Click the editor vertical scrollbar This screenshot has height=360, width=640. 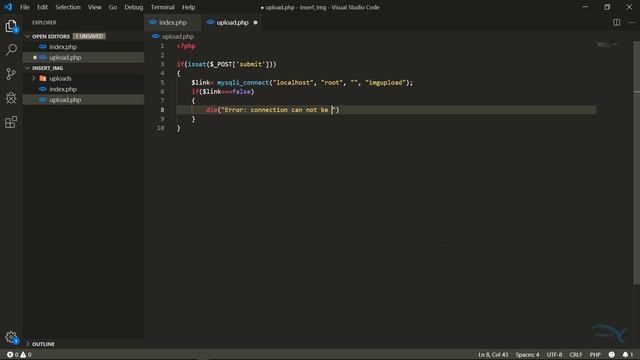pos(636,163)
